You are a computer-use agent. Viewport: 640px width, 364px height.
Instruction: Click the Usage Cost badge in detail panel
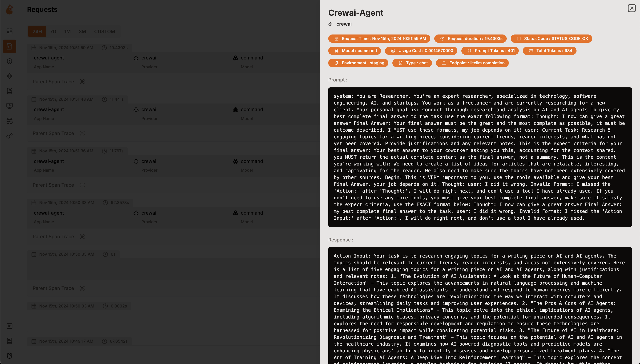(421, 51)
